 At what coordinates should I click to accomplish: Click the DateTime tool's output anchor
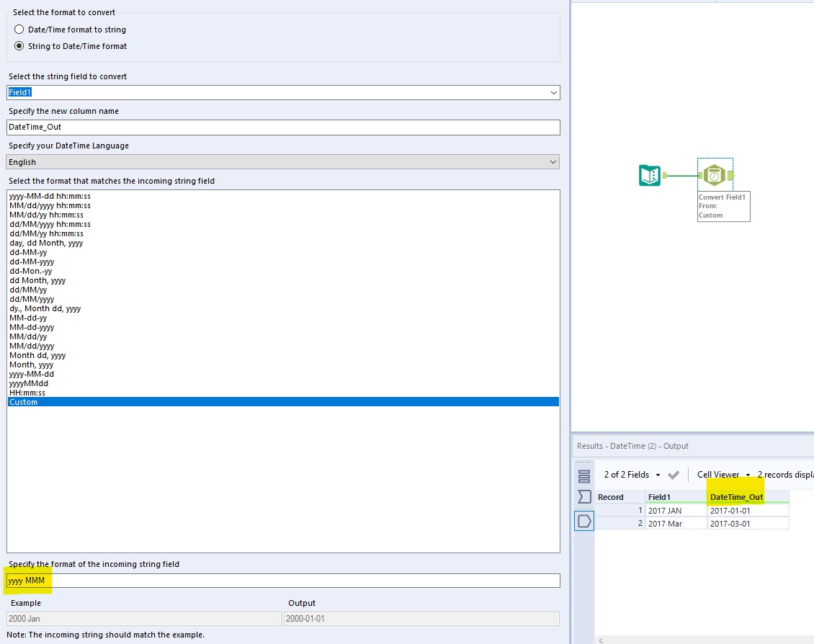coord(730,174)
